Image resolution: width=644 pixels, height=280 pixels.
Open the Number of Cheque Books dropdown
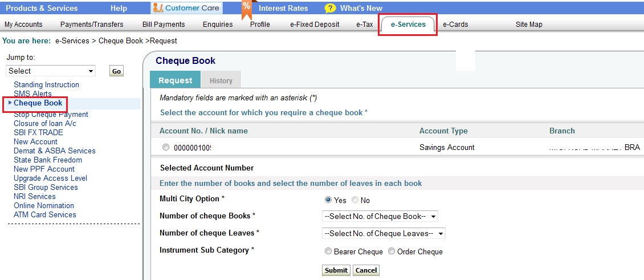380,216
